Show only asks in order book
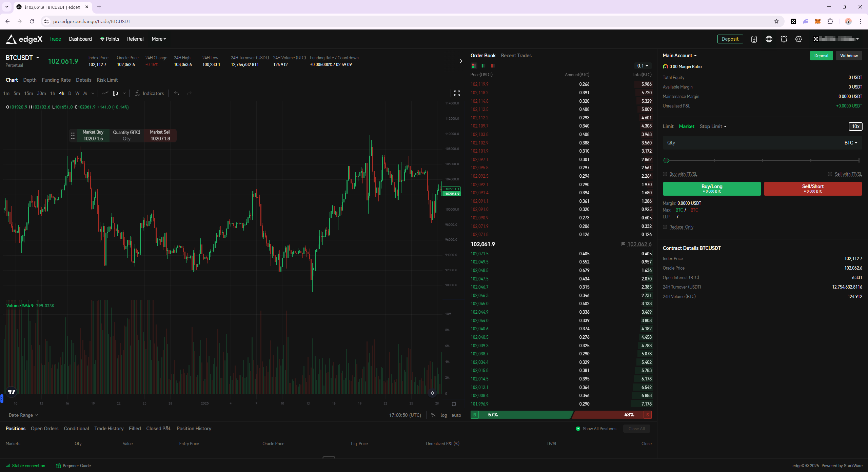 (x=492, y=66)
